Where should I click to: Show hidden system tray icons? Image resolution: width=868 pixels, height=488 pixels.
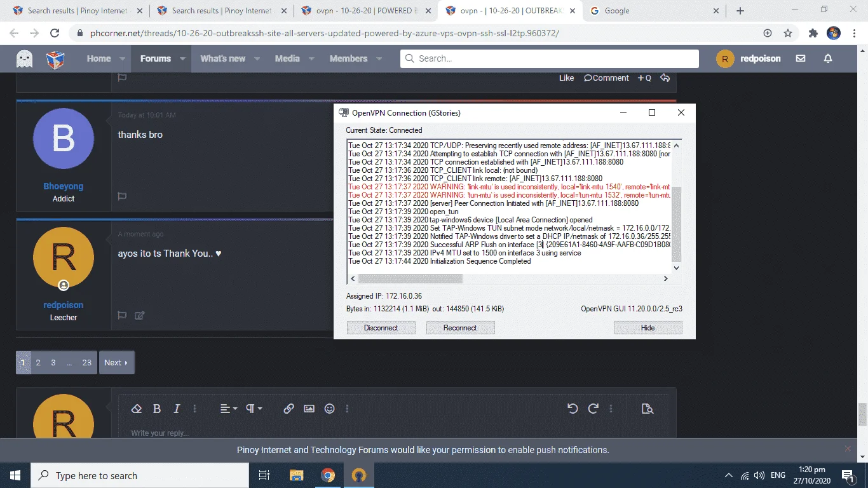(728, 475)
